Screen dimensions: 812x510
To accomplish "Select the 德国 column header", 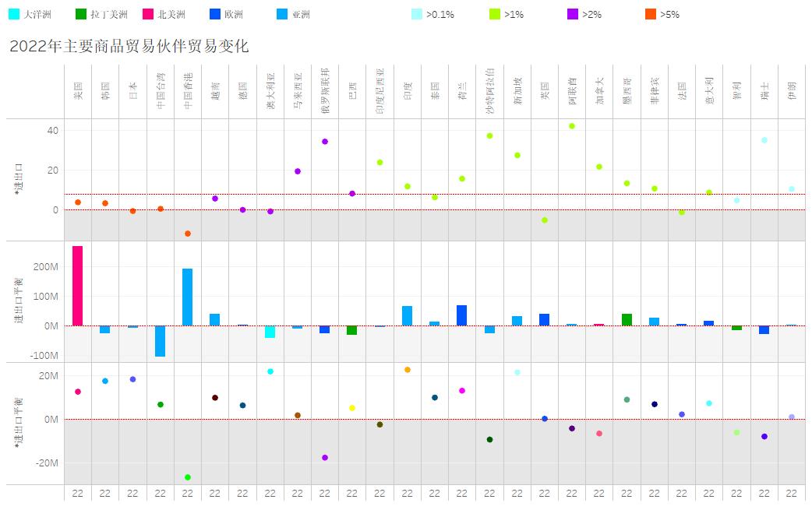I will coord(243,91).
